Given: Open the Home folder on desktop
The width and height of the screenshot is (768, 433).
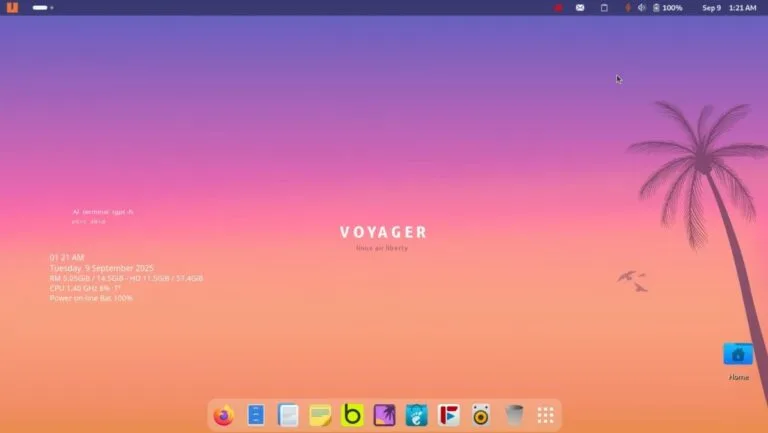Looking at the screenshot, I should 738,355.
